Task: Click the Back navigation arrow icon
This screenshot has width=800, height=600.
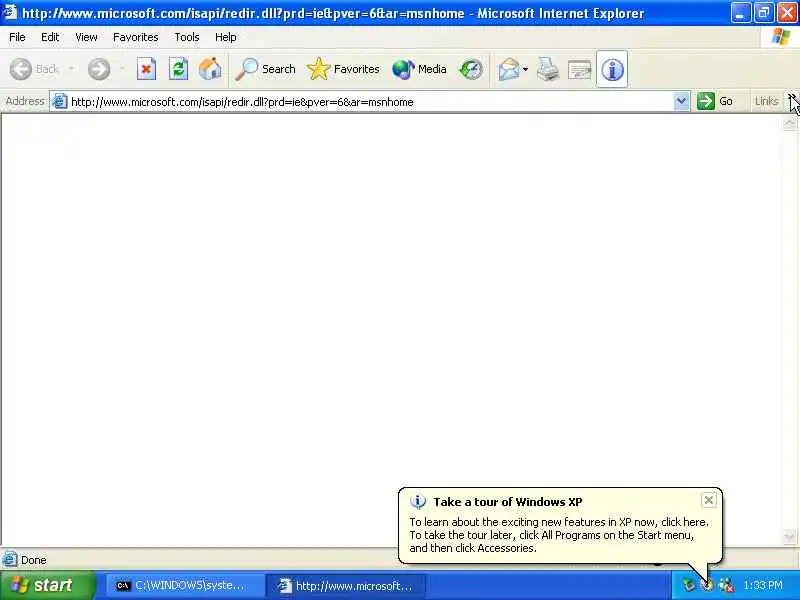Action: pos(21,69)
